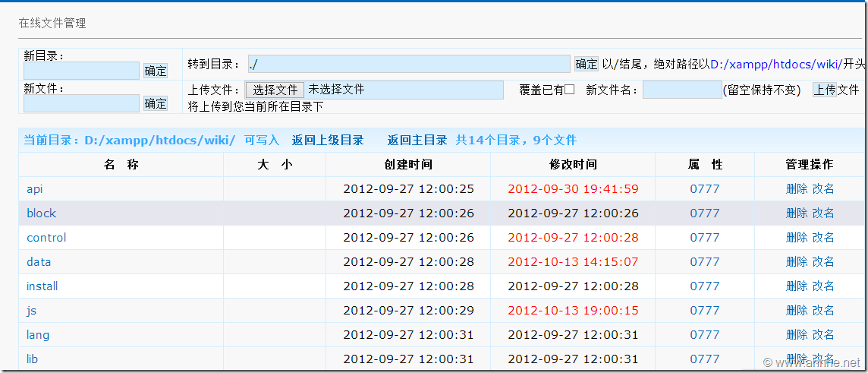
Task: Click the 0777 attribute of js folder
Action: pyautogui.click(x=704, y=311)
